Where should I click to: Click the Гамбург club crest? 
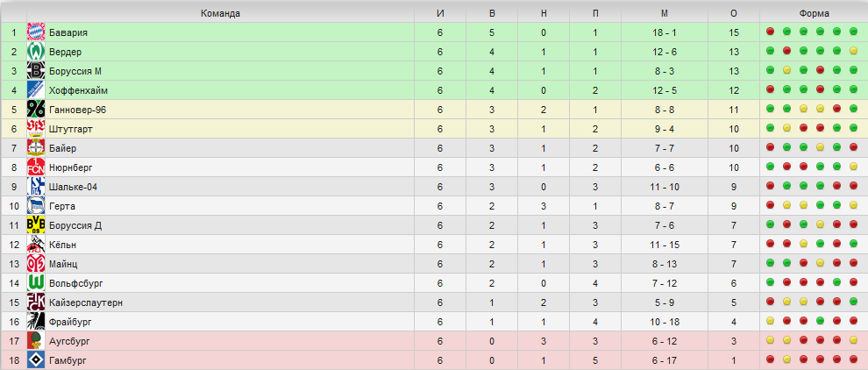(36, 360)
